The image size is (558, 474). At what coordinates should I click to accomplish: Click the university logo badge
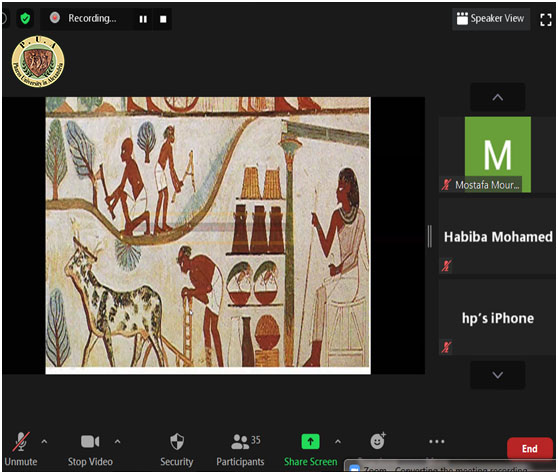point(38,61)
